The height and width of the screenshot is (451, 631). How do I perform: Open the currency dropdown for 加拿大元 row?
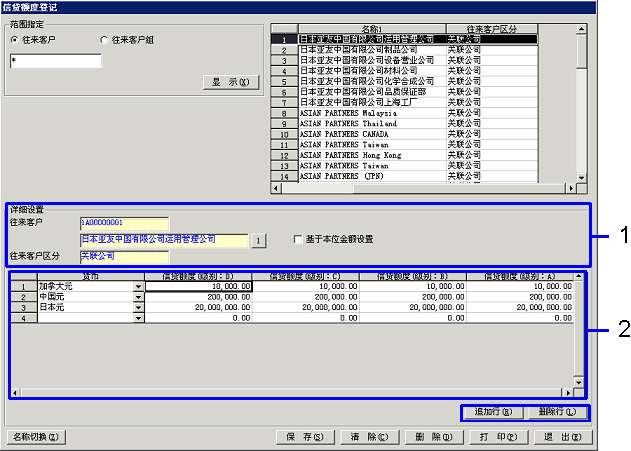coord(138,286)
